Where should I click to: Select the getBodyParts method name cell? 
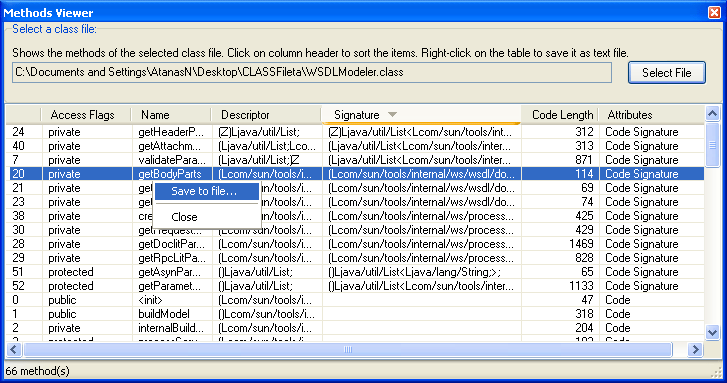[172, 174]
